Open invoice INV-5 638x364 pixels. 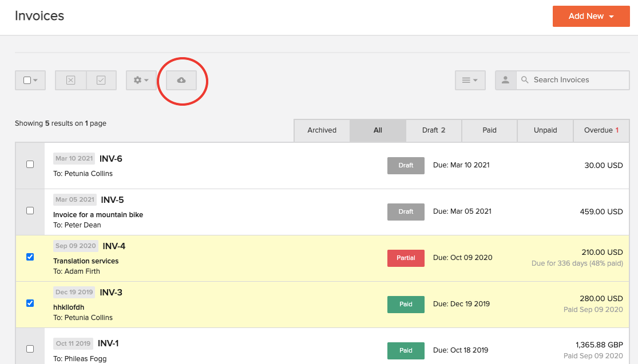[x=112, y=200]
